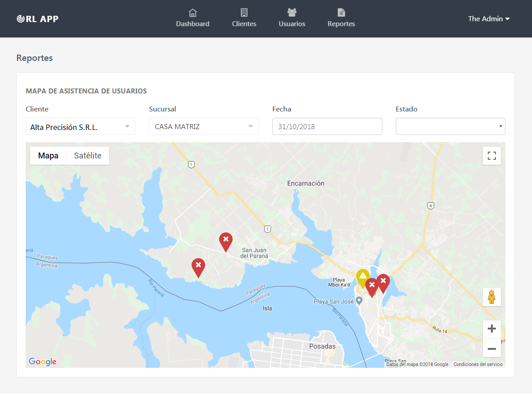Viewport: 532px width, 394px height.
Task: Click the Datos del mapa ©2018 Google text
Action: [417, 365]
